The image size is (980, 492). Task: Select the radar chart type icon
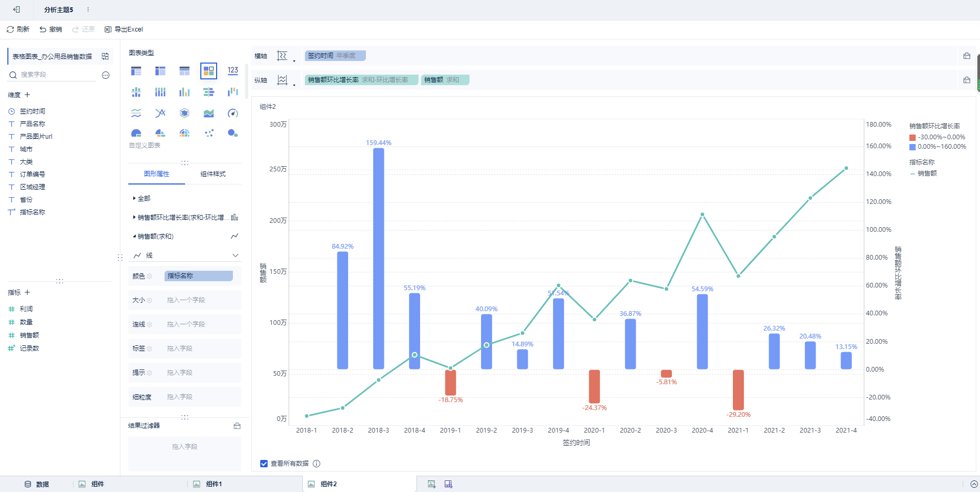(x=185, y=113)
